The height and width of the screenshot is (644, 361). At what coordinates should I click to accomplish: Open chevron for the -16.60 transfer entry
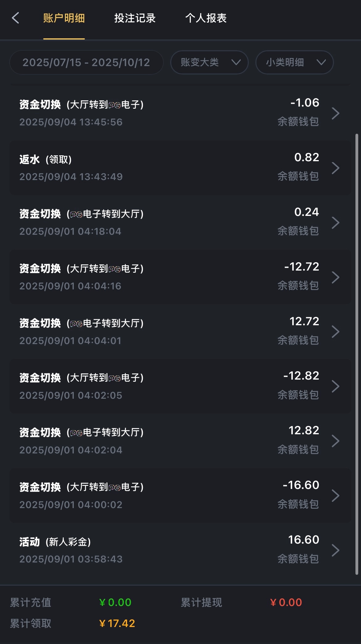[335, 496]
